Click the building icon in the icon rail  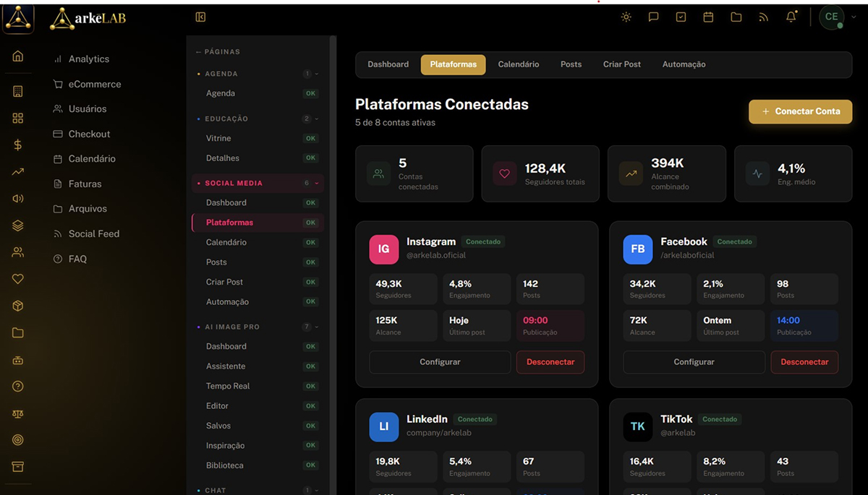[x=18, y=91]
